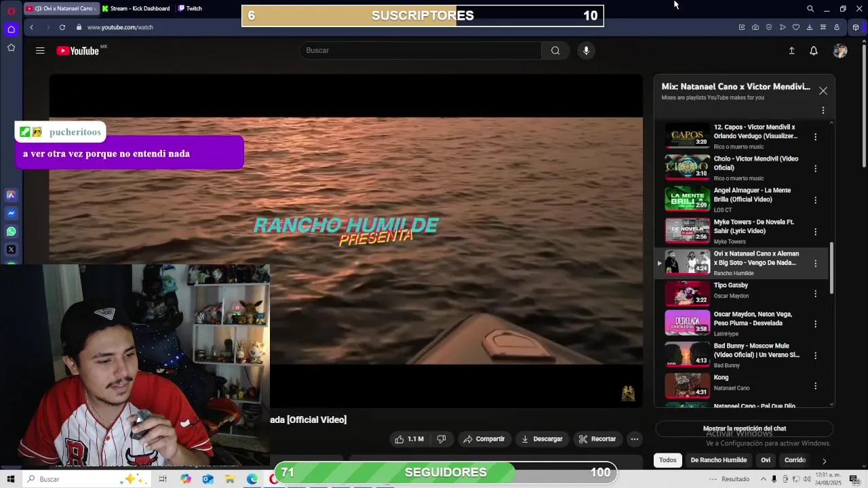Click the Kong video thumbnail
868x488 pixels.
(x=688, y=385)
